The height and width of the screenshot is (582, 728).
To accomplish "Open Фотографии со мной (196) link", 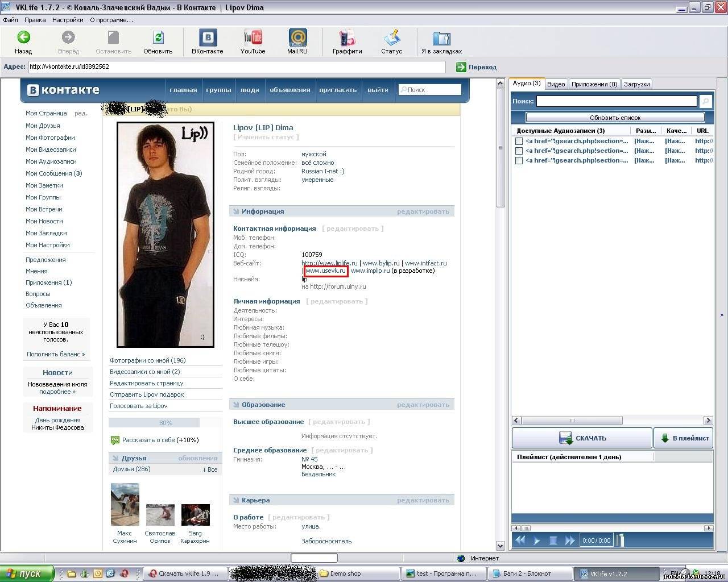I will click(x=148, y=360).
